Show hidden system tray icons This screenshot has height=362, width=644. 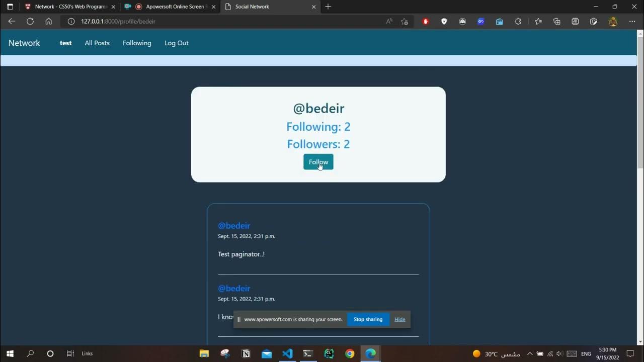click(x=529, y=354)
